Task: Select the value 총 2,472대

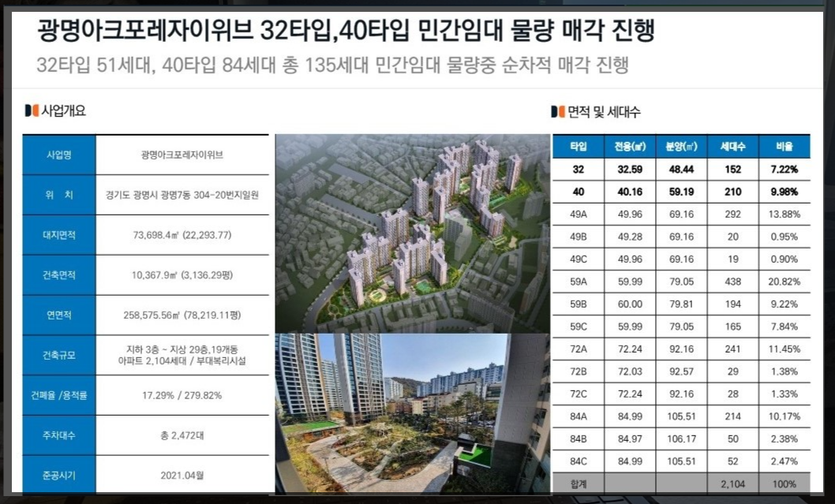Action: (182, 435)
